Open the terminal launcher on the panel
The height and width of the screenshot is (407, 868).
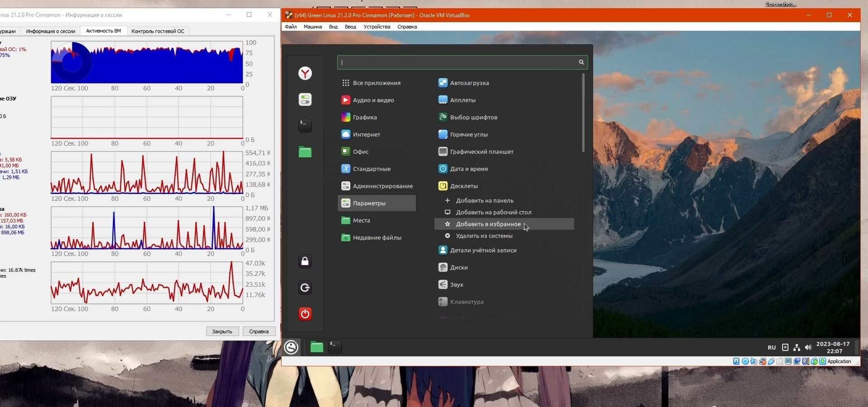335,347
